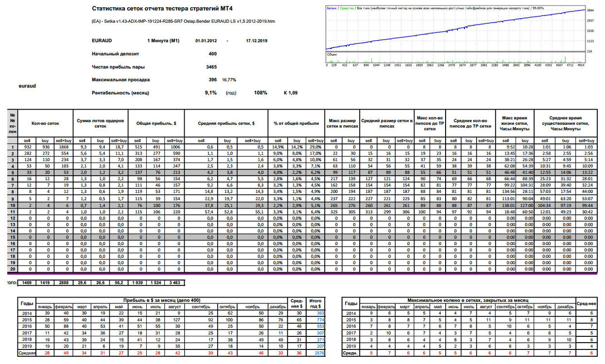Select the overall yearly total '2576'
Viewport: 605px width, 364px height.
click(x=319, y=353)
